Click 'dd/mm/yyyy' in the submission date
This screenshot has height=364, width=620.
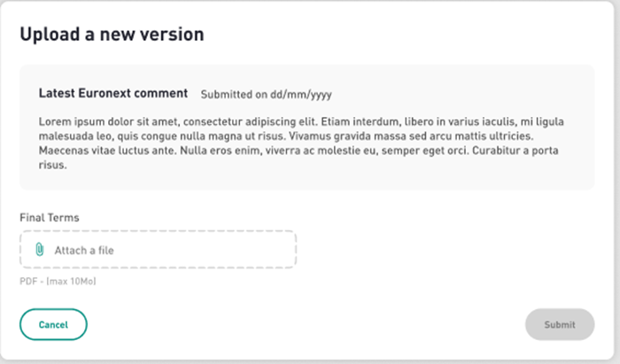[x=301, y=95]
